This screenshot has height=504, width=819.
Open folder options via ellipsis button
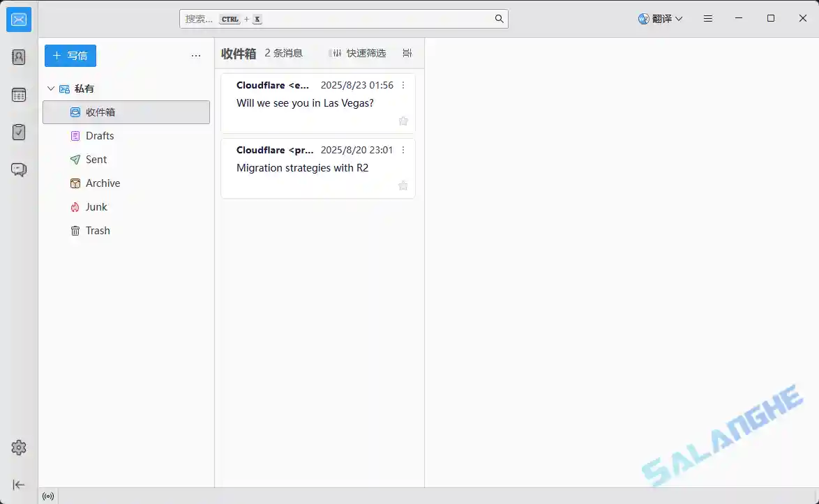pos(196,55)
